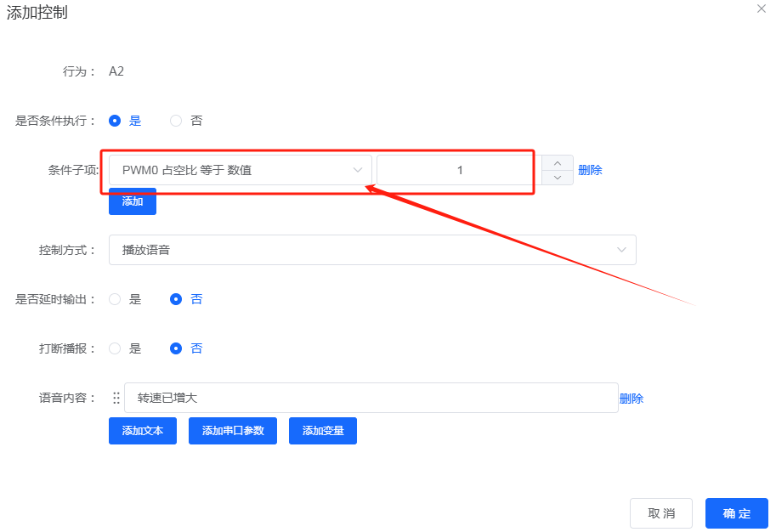Click the 添加串口参数 button
Viewport: 776px width, 532px height.
coord(232,431)
